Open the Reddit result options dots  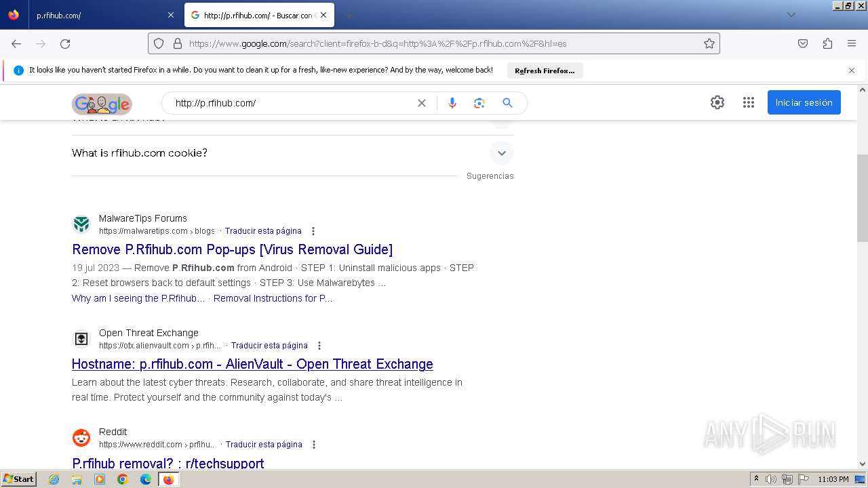coord(314,445)
